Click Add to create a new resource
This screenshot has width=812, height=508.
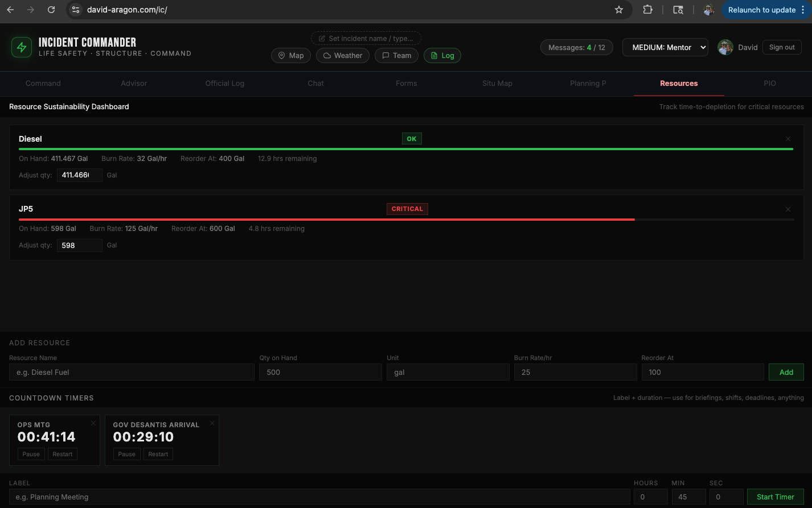point(786,372)
